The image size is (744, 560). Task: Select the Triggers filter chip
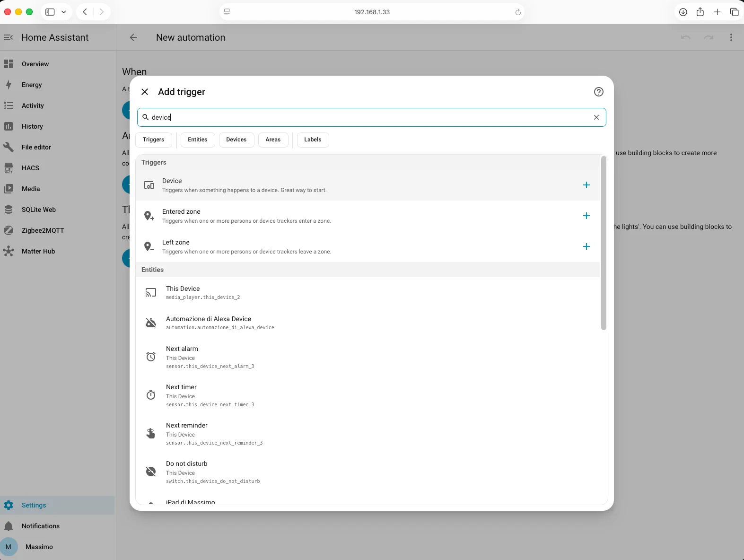click(x=154, y=140)
